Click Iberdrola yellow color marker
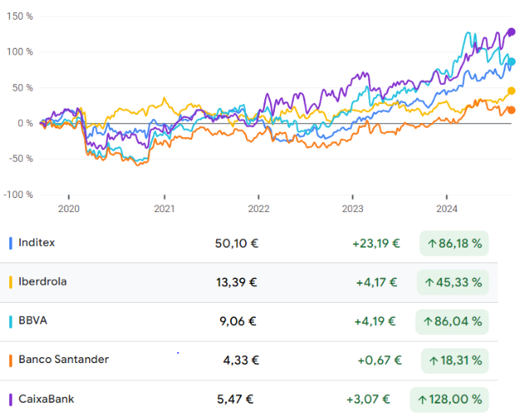 [10, 281]
